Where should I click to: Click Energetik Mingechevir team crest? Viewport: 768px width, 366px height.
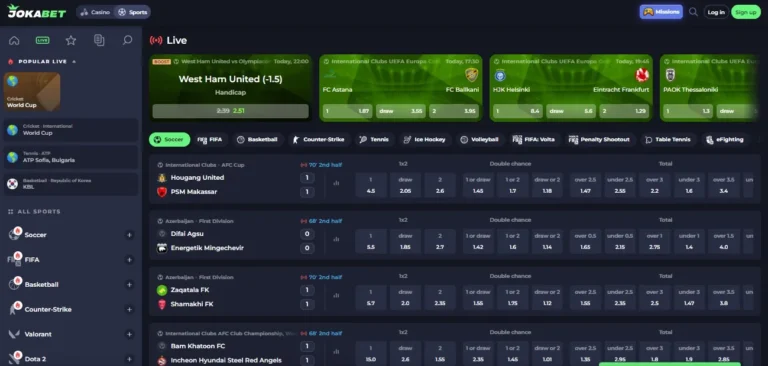click(162, 248)
